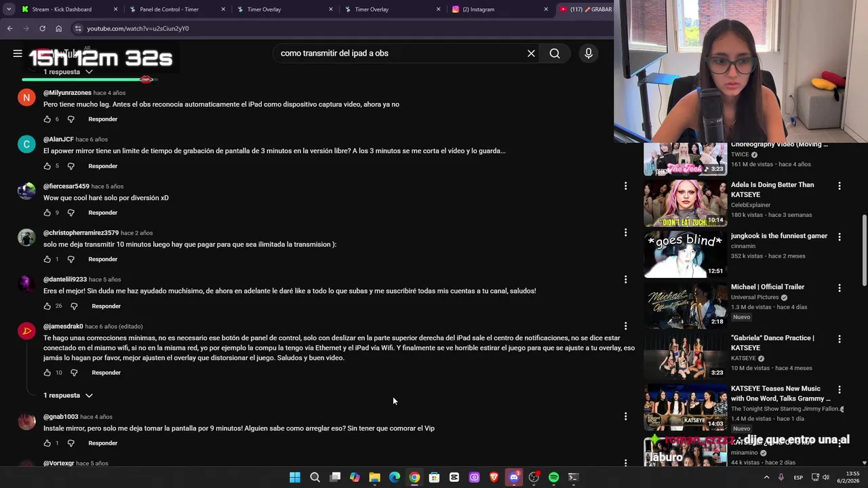Image resolution: width=868 pixels, height=488 pixels.
Task: Like the comment by @jamesdrak0
Action: pos(47,373)
